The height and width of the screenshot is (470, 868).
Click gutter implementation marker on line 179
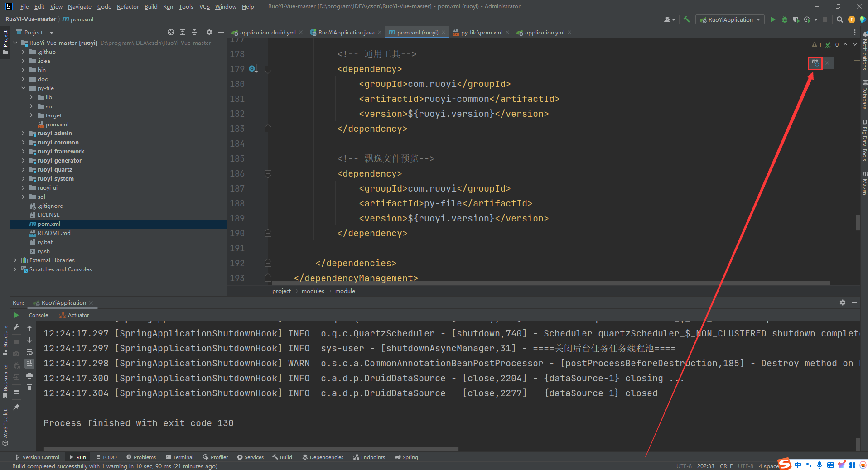coord(253,69)
